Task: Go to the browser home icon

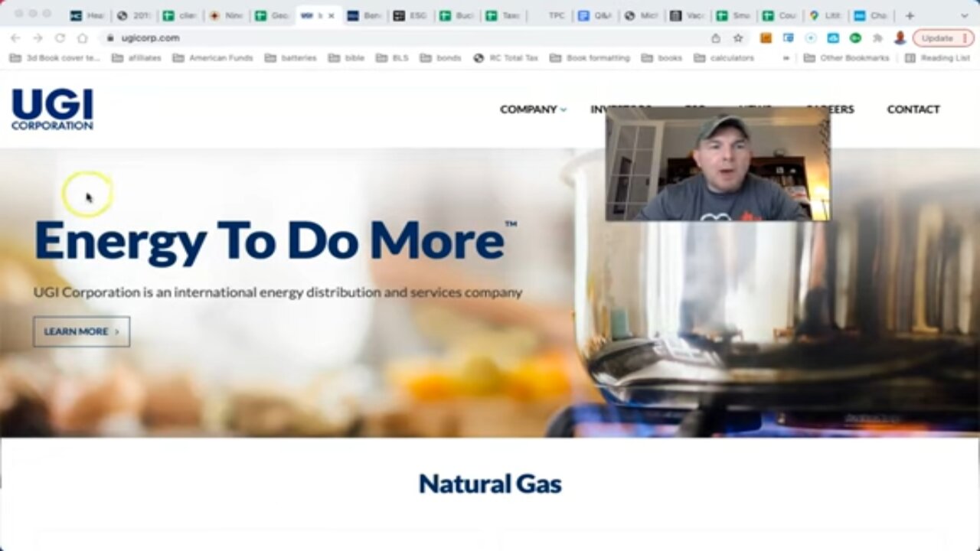Action: (x=82, y=37)
